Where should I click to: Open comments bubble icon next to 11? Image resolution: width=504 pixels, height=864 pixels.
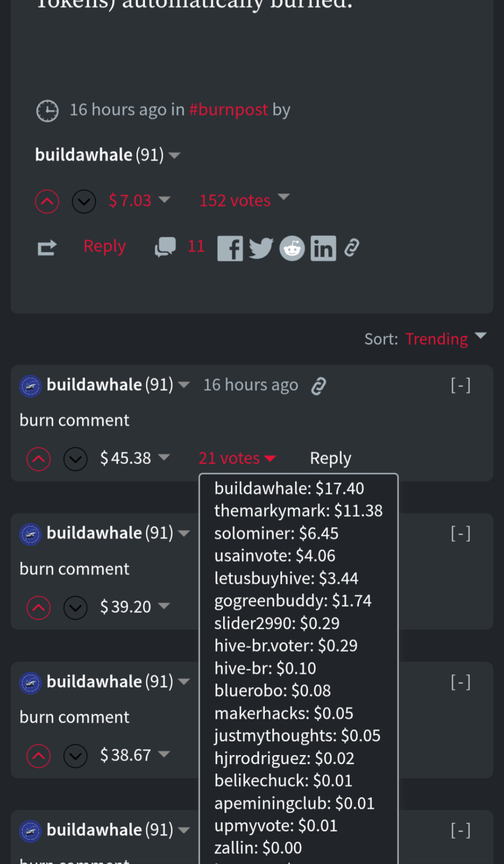165,247
